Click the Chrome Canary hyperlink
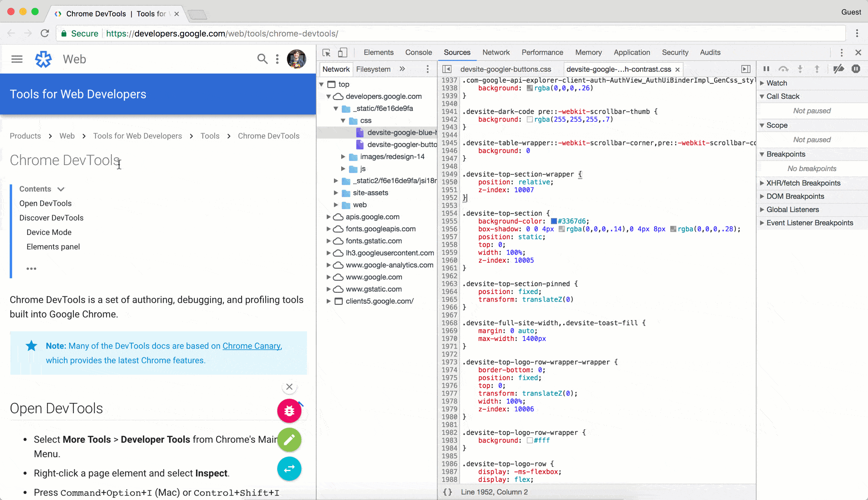The width and height of the screenshot is (868, 500). coord(251,346)
